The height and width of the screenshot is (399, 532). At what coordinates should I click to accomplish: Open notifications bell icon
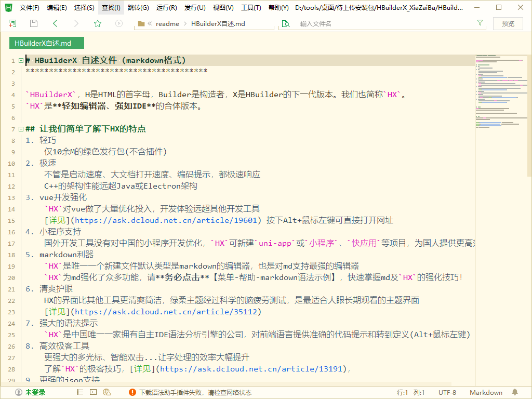coord(515,392)
